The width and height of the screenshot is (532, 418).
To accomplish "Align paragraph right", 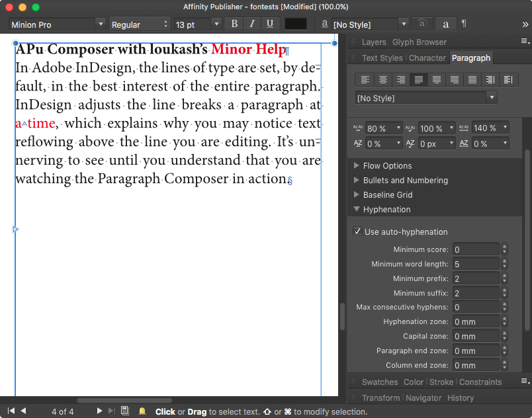I will coord(401,80).
